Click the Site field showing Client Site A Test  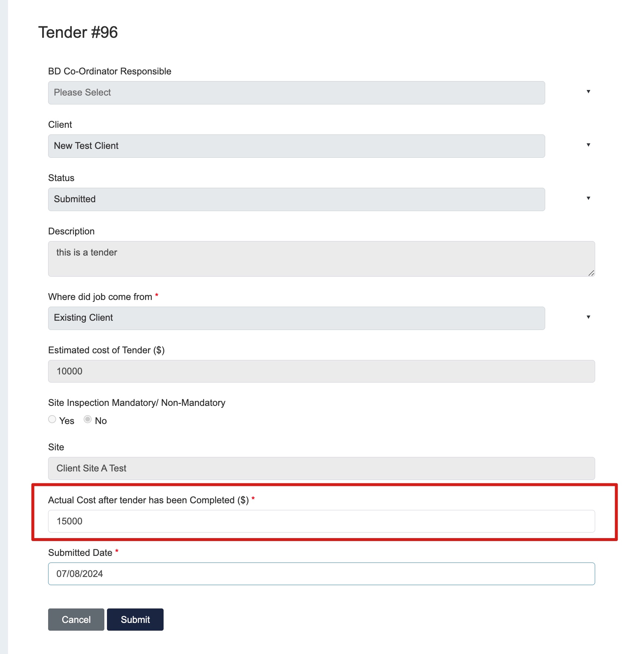point(321,468)
